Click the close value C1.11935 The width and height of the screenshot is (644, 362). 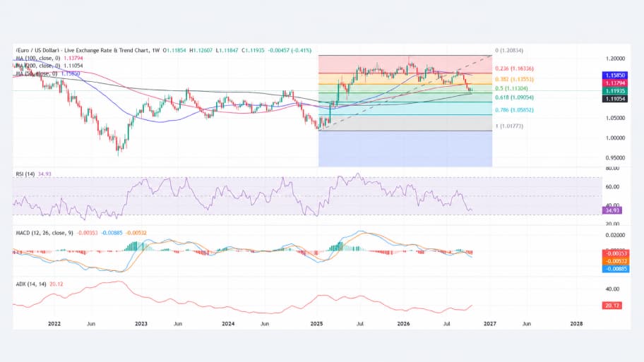point(253,51)
